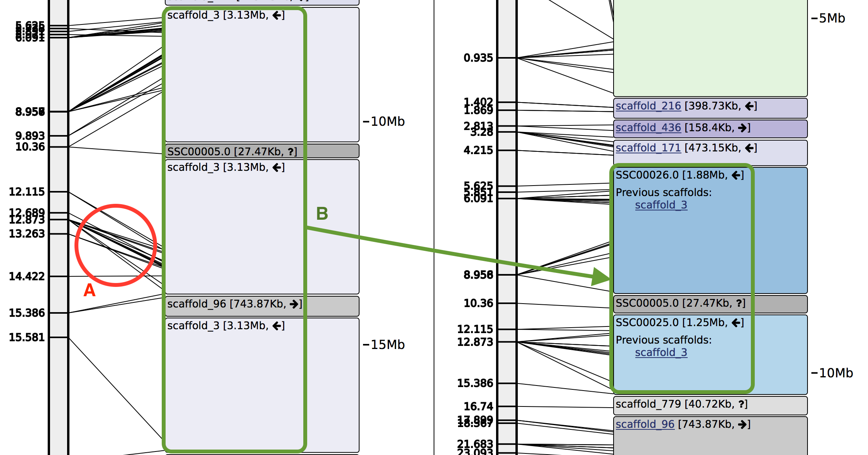This screenshot has height=455, width=868.
Task: Follow scaffold_3 link under SSC00025.0
Action: (661, 353)
